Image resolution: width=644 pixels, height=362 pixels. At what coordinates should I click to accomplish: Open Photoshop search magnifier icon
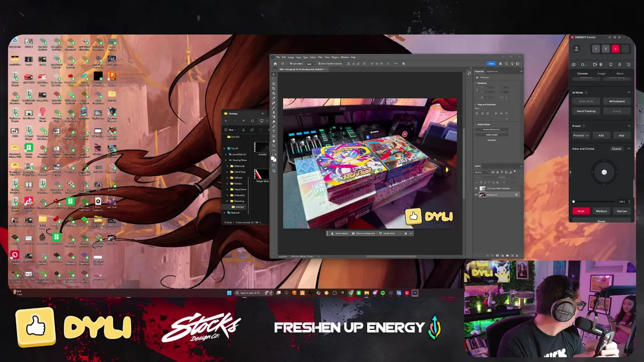click(x=506, y=64)
